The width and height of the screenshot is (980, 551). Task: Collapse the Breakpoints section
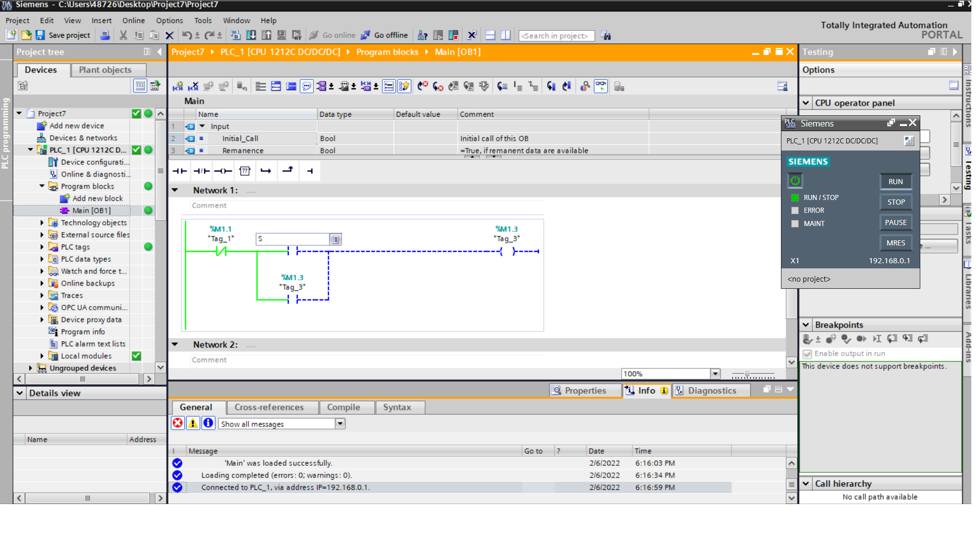tap(806, 325)
